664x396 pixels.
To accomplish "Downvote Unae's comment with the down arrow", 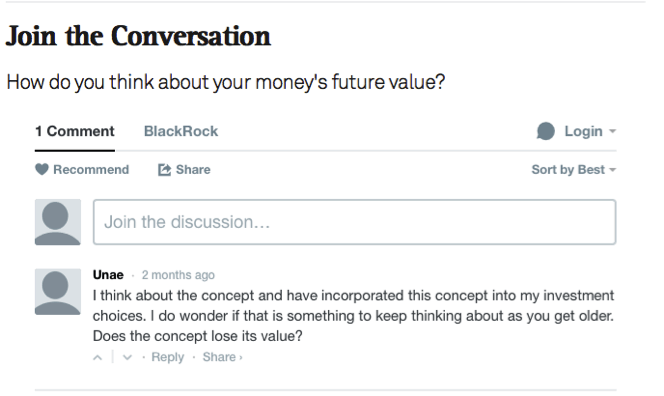I will 127,357.
